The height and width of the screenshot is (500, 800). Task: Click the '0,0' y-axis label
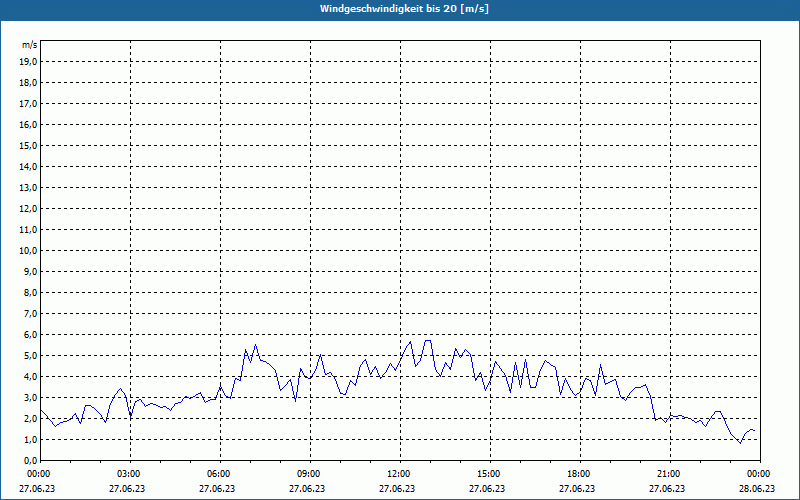pyautogui.click(x=31, y=461)
